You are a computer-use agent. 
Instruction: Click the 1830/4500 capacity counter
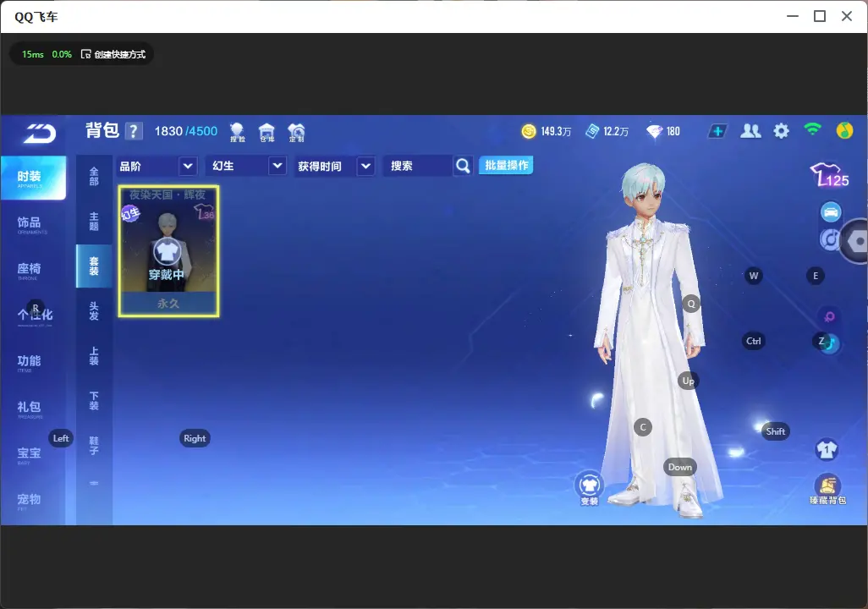(x=186, y=131)
